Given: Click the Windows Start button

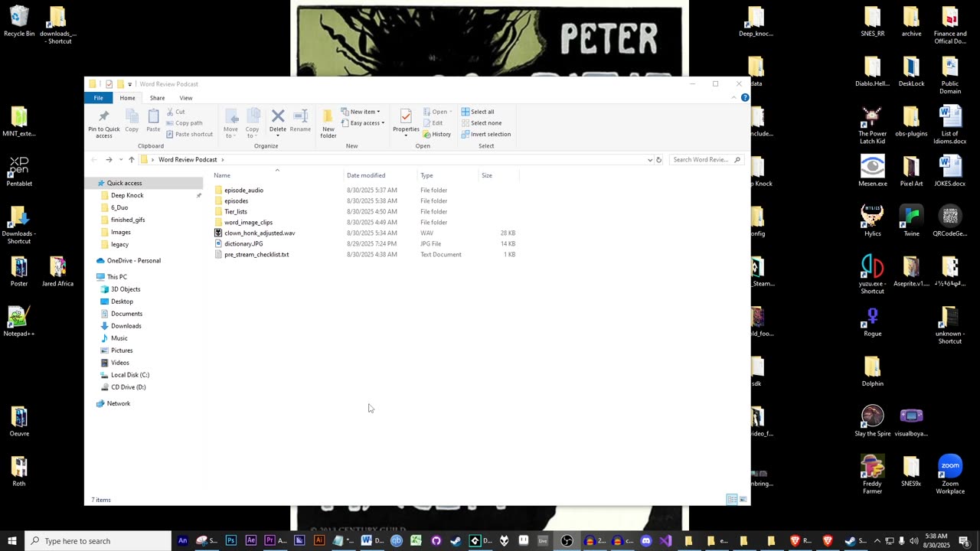Looking at the screenshot, I should [x=12, y=541].
